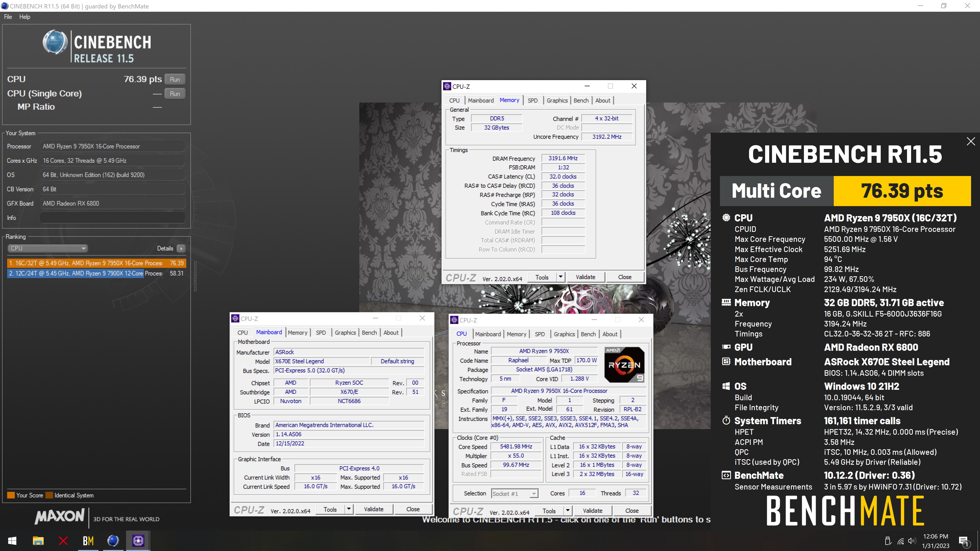Open Graphics tab in Memory CPU-Z window

pos(557,101)
